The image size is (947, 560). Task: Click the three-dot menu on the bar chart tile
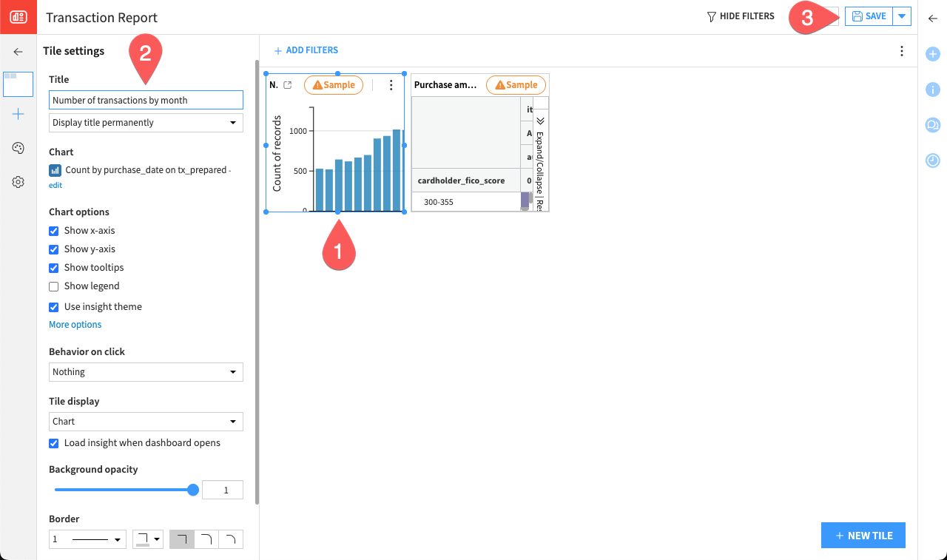coord(391,85)
